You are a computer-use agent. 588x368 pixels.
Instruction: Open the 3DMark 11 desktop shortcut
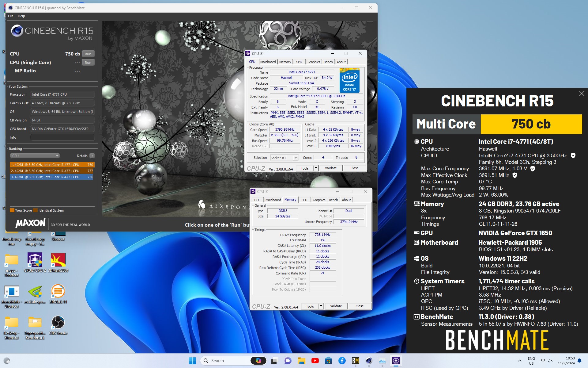point(58,294)
